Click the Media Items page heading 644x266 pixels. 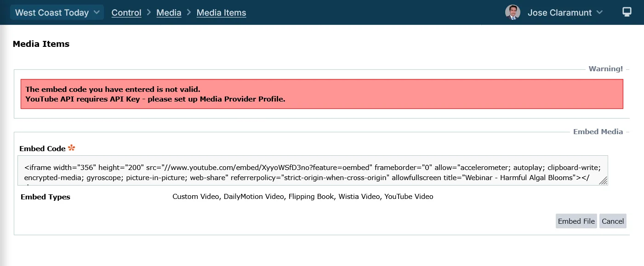click(41, 44)
